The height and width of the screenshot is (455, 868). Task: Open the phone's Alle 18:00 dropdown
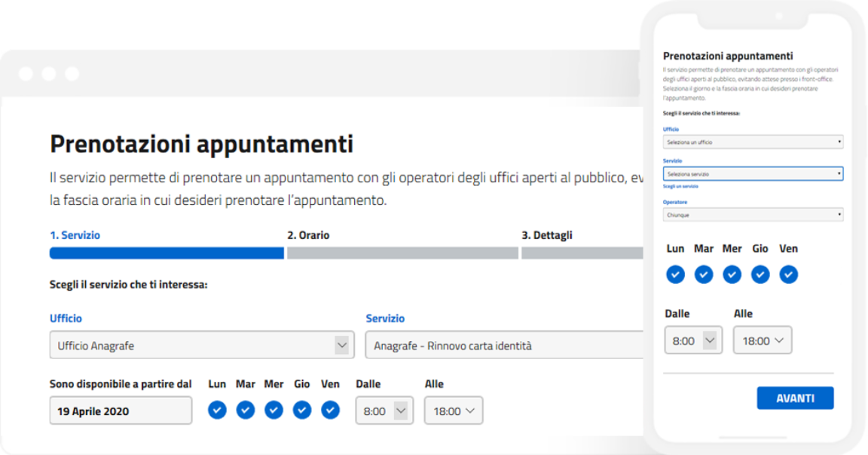[763, 340]
